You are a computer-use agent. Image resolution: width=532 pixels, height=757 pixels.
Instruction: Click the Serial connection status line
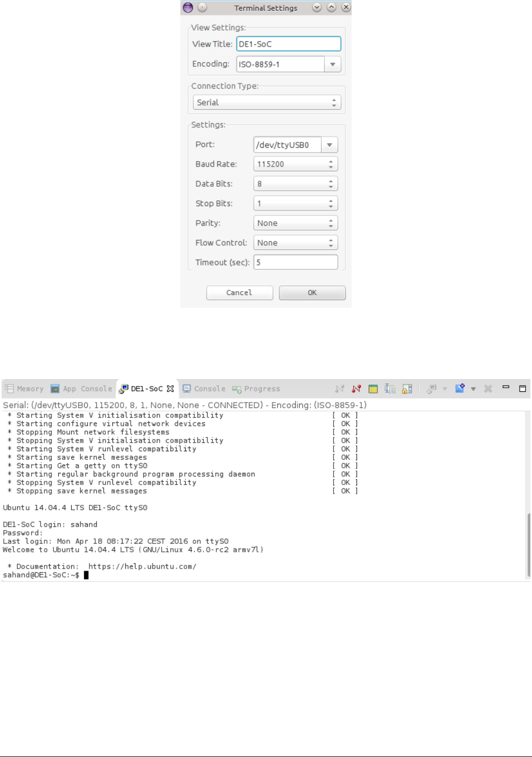tap(185, 405)
